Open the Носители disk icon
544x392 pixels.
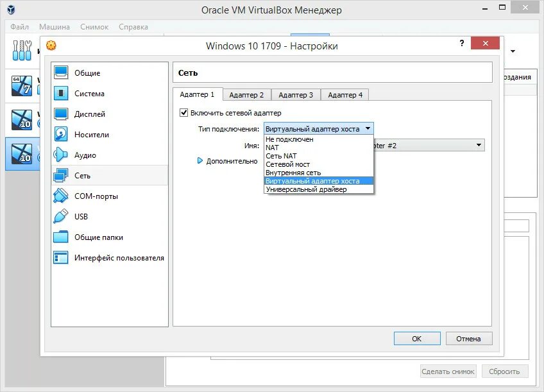pyautogui.click(x=61, y=134)
